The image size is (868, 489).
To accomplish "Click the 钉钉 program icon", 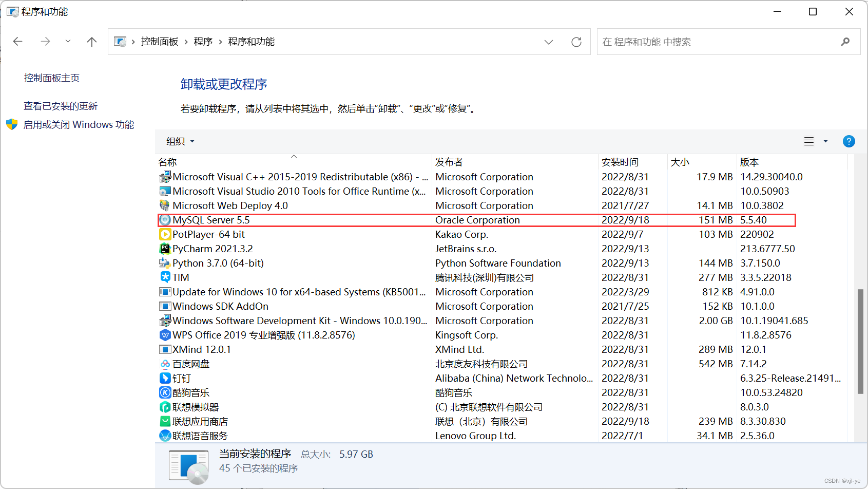I will point(165,378).
